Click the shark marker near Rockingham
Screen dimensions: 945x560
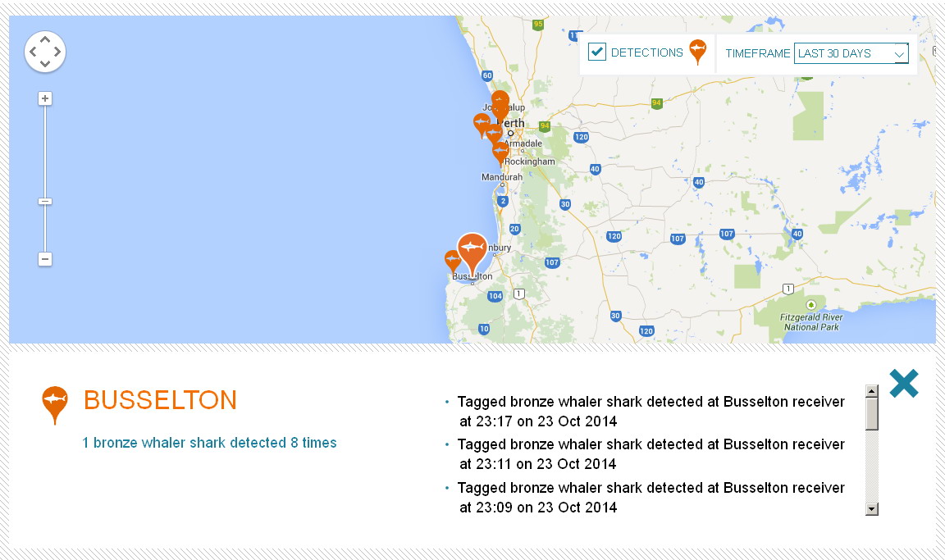pyautogui.click(x=500, y=153)
